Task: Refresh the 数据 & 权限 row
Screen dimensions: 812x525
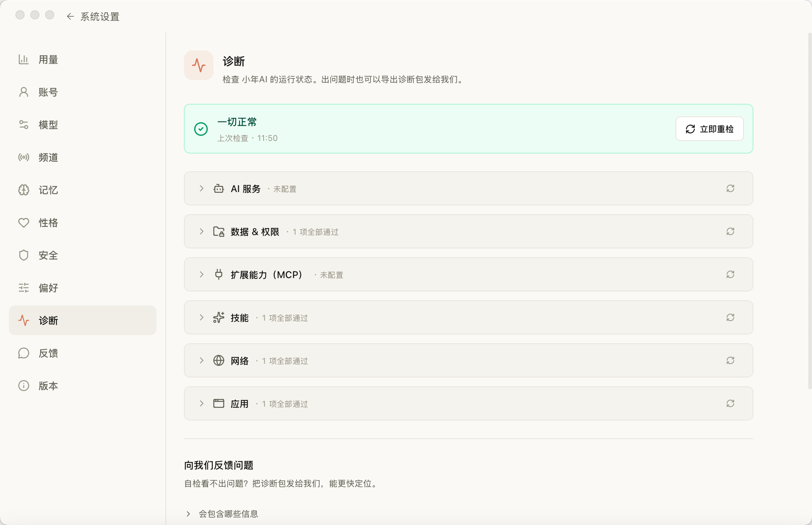Action: pyautogui.click(x=730, y=231)
